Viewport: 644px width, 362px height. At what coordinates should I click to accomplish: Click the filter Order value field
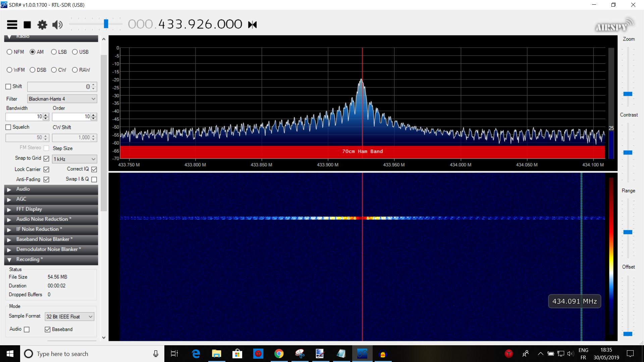tap(71, 117)
